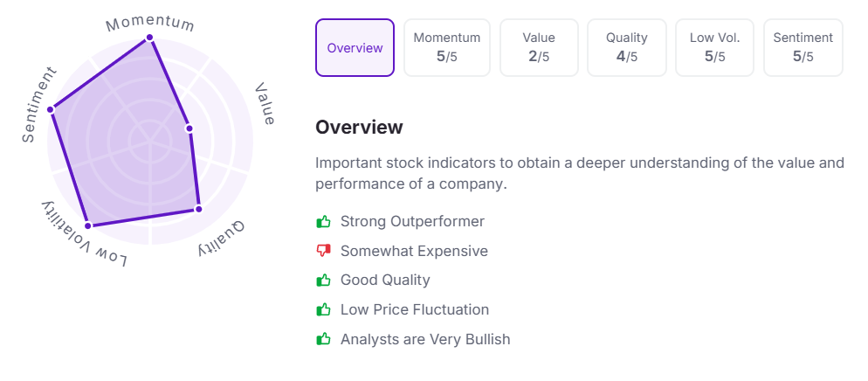Click thumbs-up icon beside Analysts are Very Bullish

click(324, 339)
